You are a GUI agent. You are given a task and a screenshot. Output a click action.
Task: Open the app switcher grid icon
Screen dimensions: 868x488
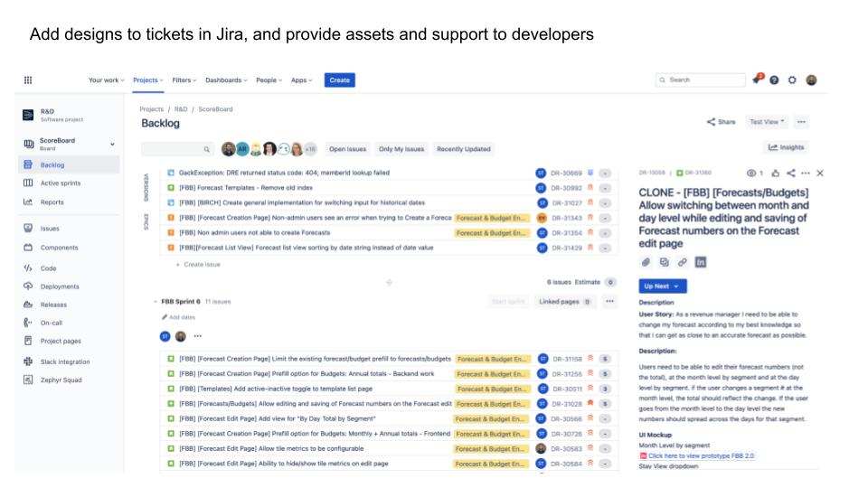point(28,80)
